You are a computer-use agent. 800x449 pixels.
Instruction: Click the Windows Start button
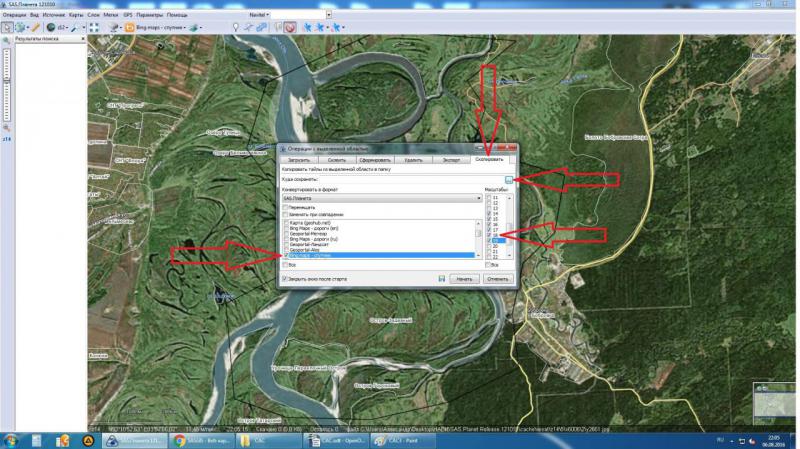point(12,439)
